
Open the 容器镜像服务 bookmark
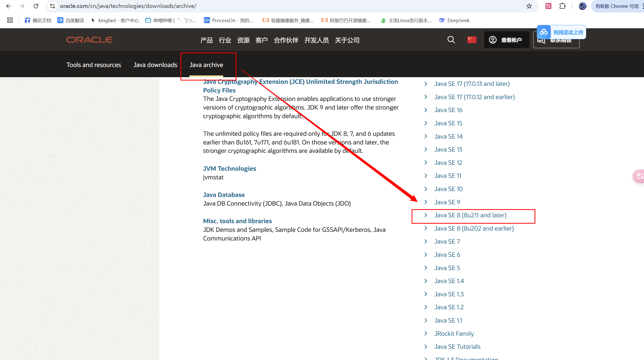[288, 20]
